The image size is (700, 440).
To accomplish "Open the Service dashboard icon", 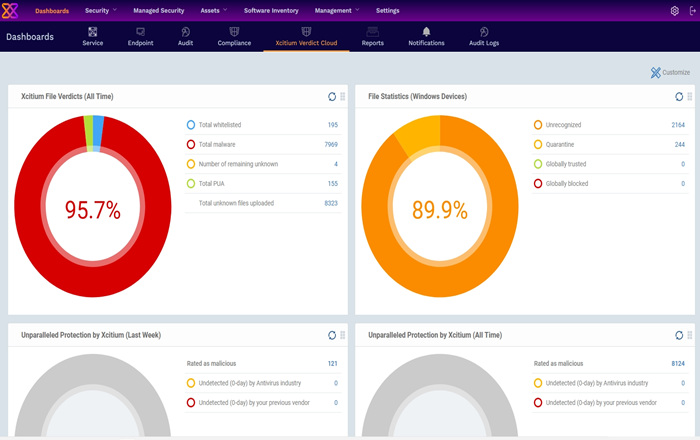I will click(x=92, y=32).
